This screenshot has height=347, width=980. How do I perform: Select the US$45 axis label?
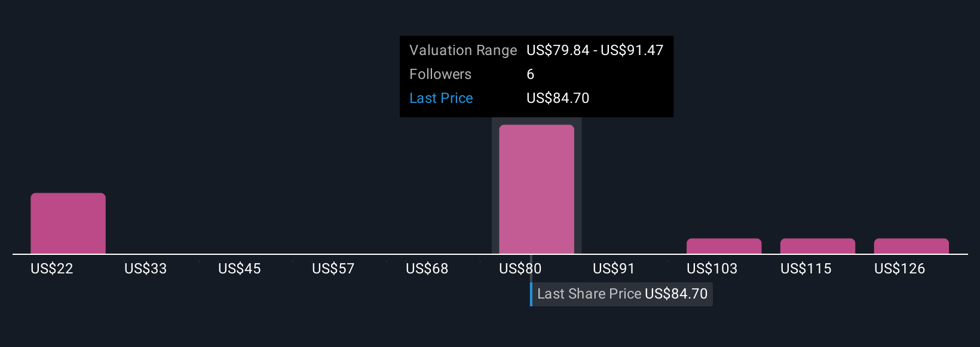pos(240,269)
